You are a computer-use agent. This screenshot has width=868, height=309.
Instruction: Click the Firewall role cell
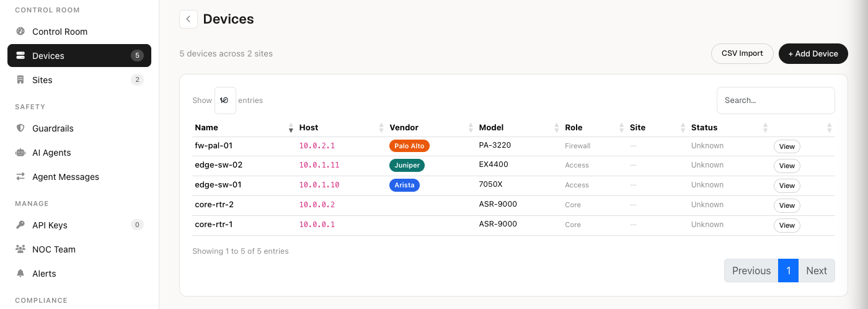(577, 146)
